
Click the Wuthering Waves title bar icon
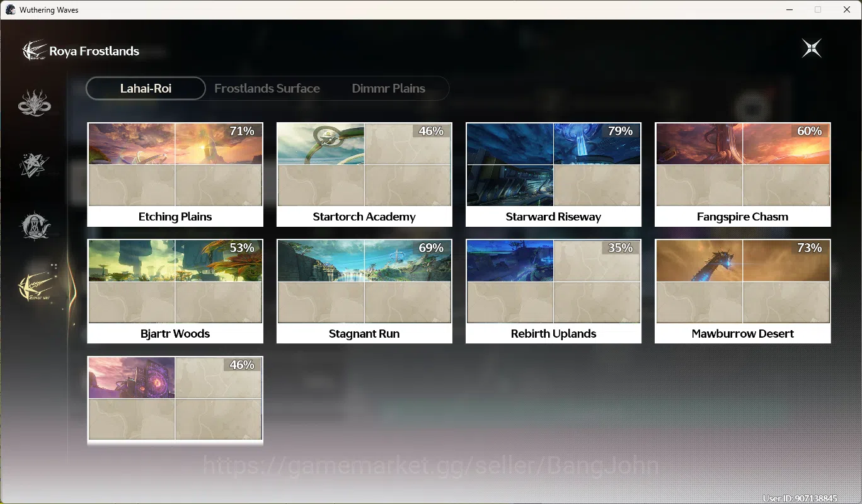pyautogui.click(x=10, y=9)
